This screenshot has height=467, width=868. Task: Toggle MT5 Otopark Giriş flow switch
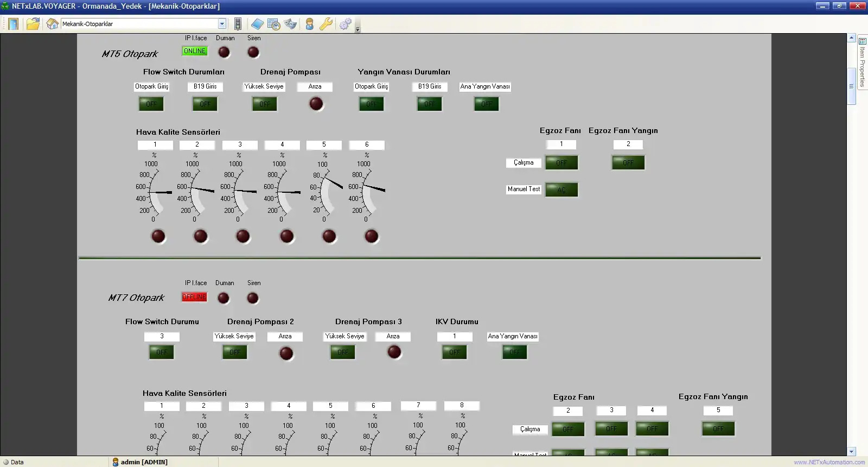[151, 104]
